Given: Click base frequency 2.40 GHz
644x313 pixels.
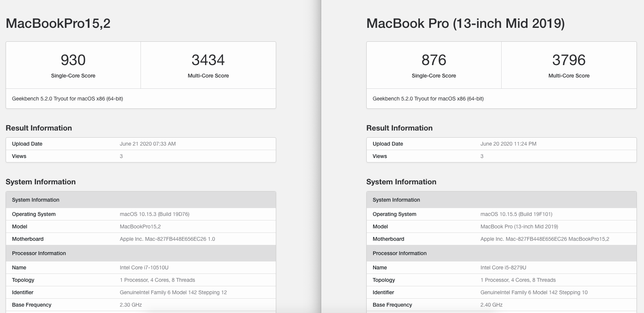Looking at the screenshot, I should point(491,305).
